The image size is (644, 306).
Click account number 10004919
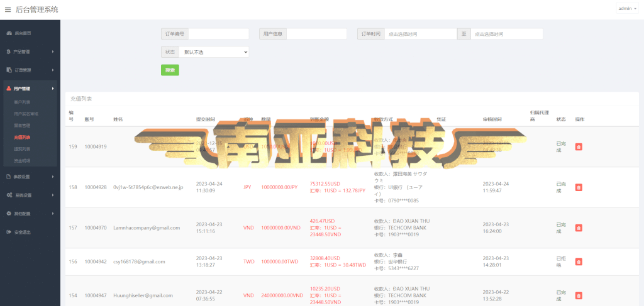pyautogui.click(x=96, y=147)
